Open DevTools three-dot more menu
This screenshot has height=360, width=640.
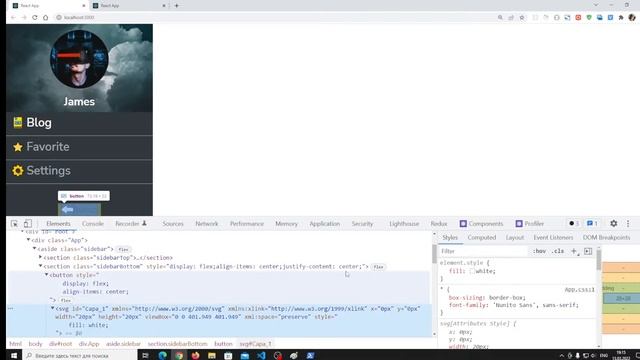pyautogui.click(x=628, y=224)
